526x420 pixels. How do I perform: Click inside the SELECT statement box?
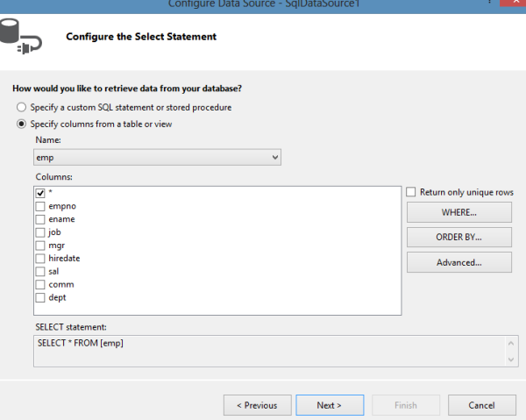(x=263, y=349)
